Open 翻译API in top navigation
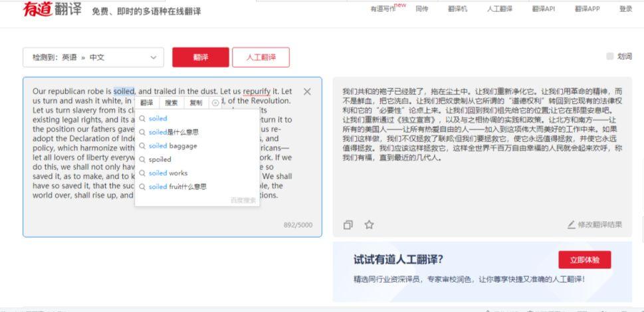644x312 pixels. pyautogui.click(x=544, y=9)
